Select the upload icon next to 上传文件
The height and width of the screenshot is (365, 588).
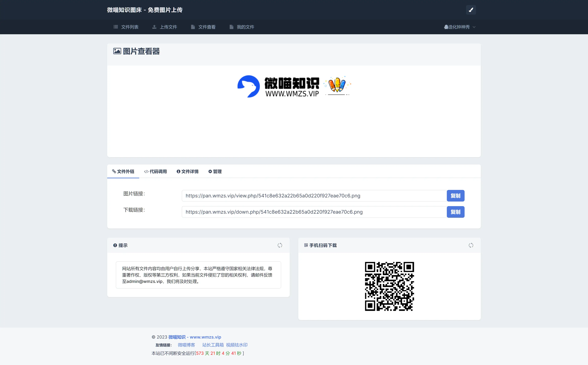155,27
